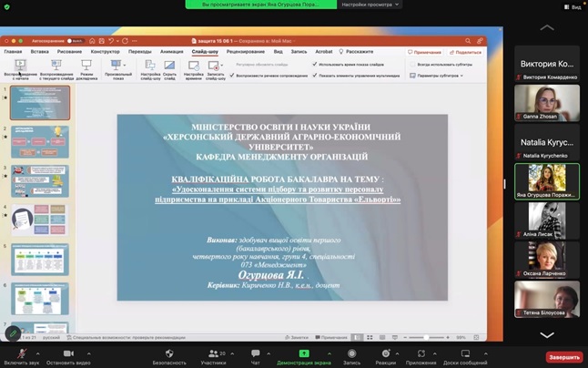
Task: Click slideshow view icon in status bar
Action: [x=395, y=337]
